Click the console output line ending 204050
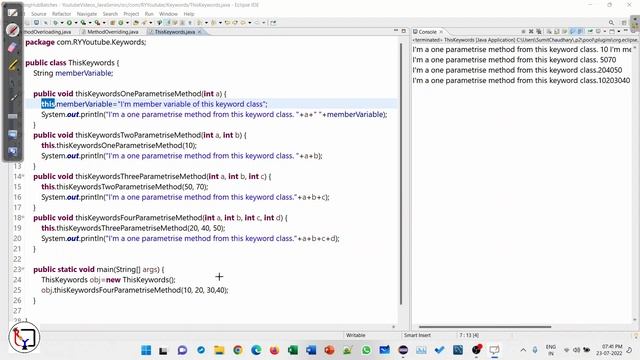Screen dimensions: 640x360 (517, 70)
